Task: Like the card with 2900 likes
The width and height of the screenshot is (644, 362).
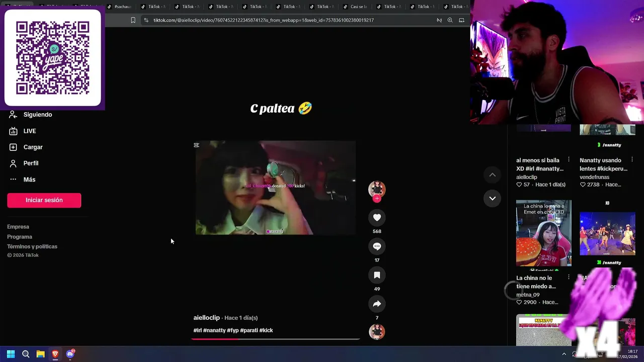Action: pyautogui.click(x=519, y=302)
